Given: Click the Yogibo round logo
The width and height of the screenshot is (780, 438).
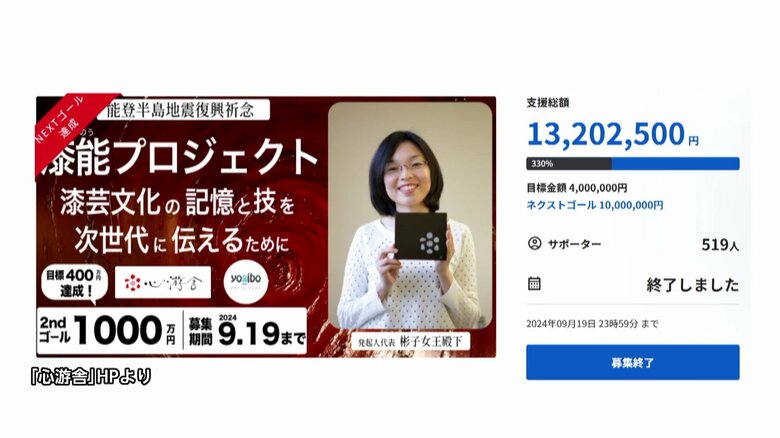Looking at the screenshot, I should [x=246, y=282].
